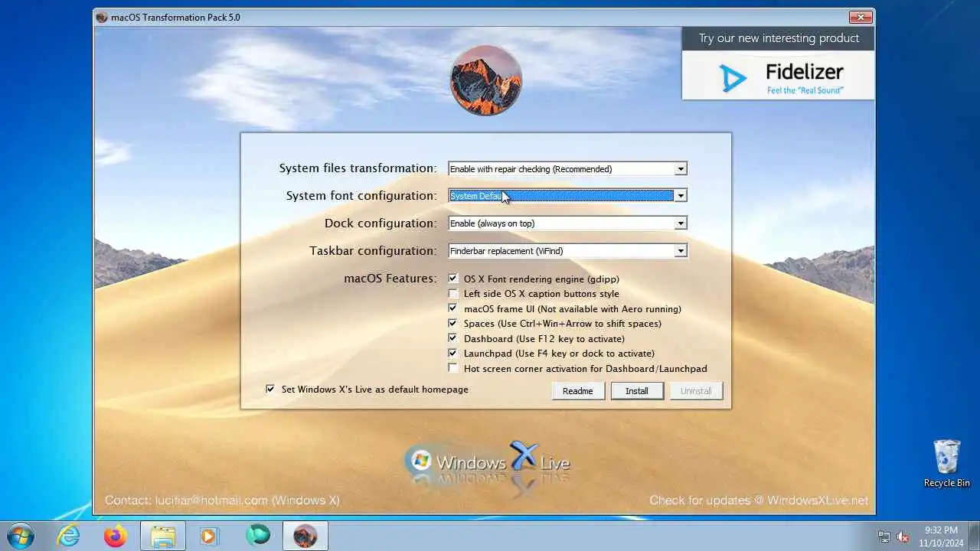The width and height of the screenshot is (980, 551).
Task: Open the Recycle Bin desktop icon
Action: tap(946, 463)
